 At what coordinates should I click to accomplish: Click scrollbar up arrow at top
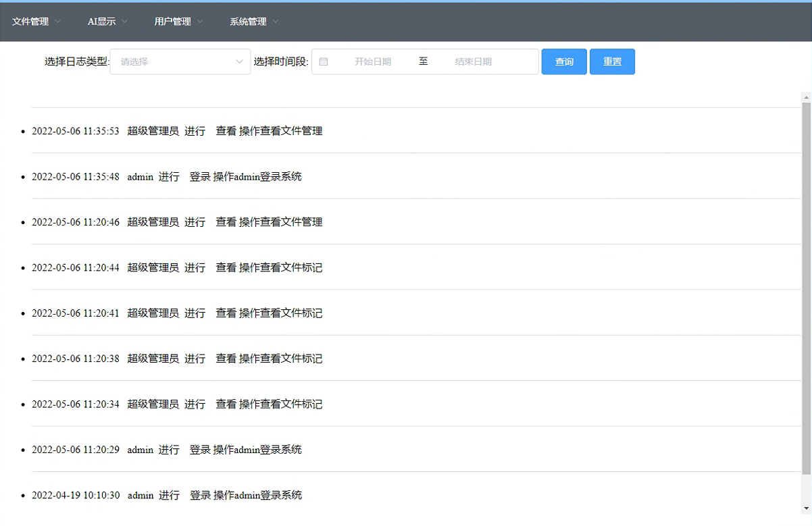click(806, 97)
